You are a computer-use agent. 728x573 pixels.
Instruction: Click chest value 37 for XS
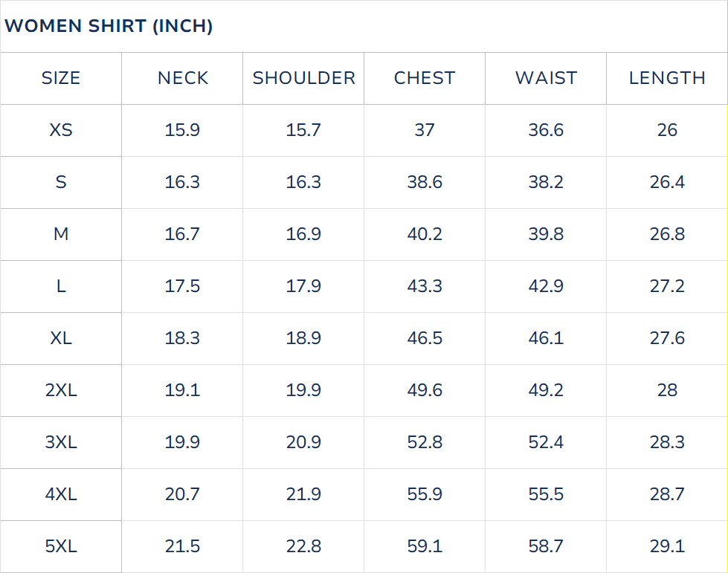(425, 130)
